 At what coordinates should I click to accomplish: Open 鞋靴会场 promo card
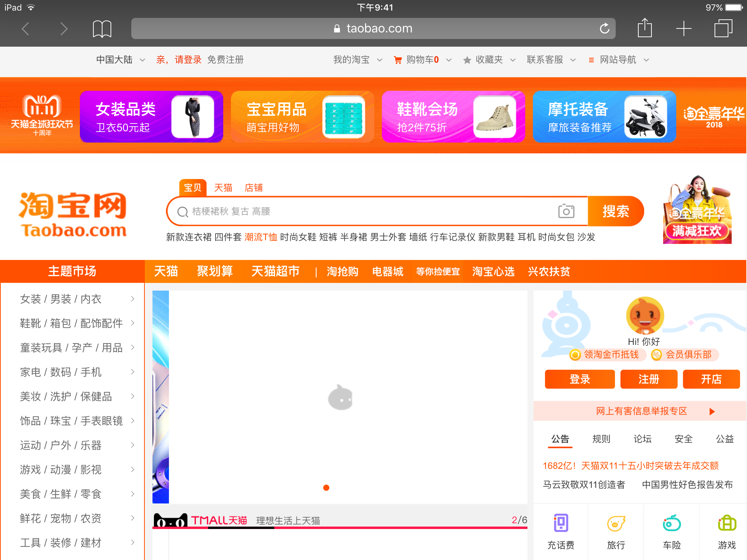click(x=453, y=117)
